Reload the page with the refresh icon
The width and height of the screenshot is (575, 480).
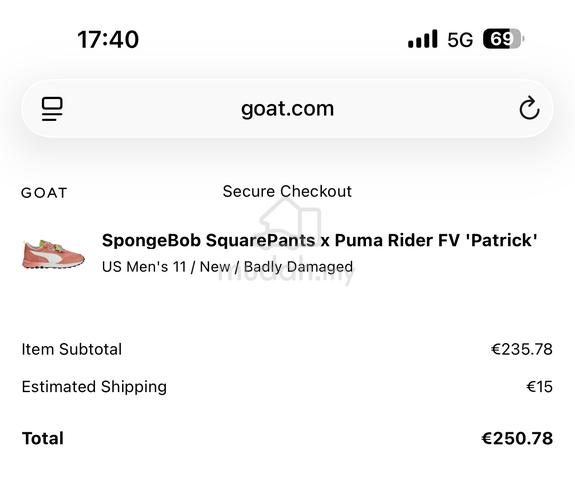click(529, 108)
